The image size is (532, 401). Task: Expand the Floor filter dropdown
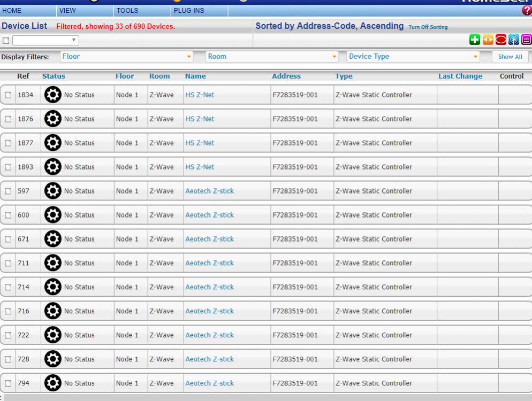pyautogui.click(x=126, y=57)
